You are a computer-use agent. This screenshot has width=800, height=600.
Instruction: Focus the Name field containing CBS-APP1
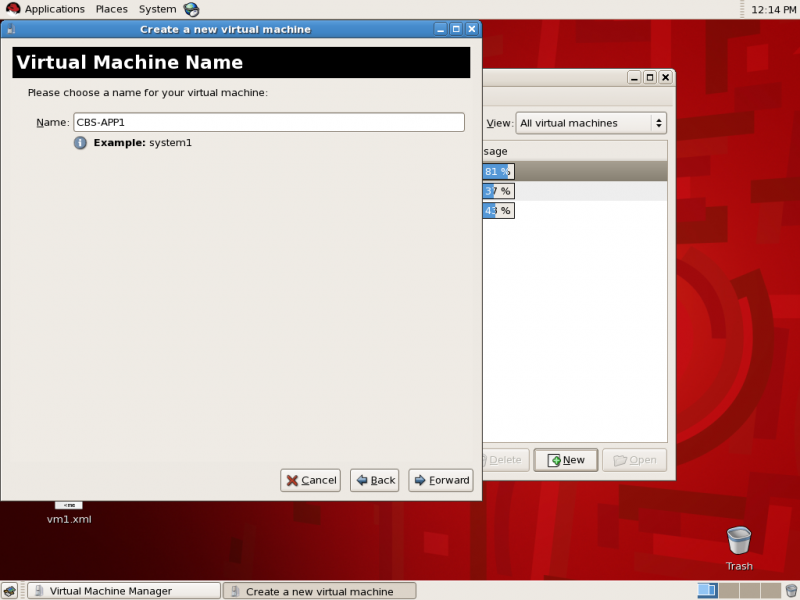pos(269,122)
